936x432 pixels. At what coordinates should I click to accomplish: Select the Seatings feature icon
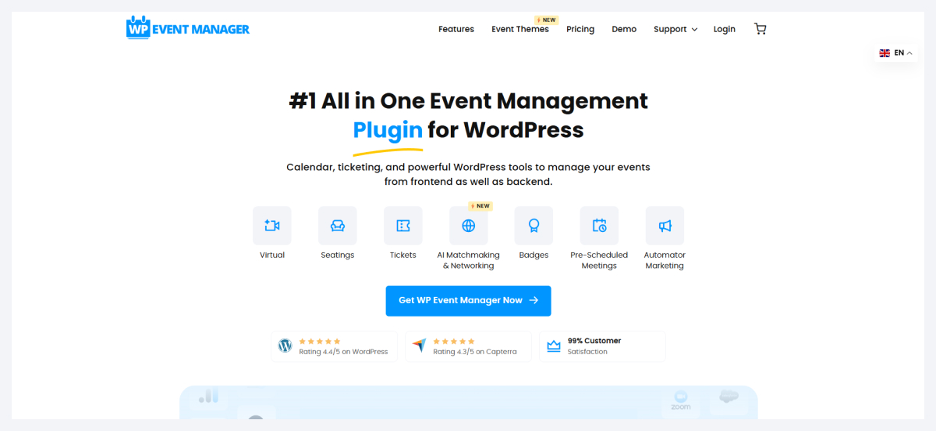pos(337,226)
